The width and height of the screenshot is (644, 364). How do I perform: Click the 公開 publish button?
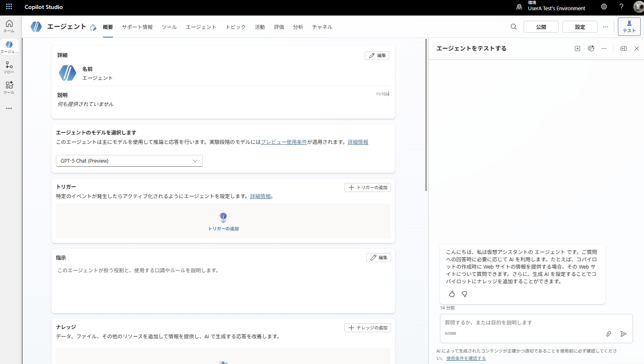pyautogui.click(x=541, y=27)
